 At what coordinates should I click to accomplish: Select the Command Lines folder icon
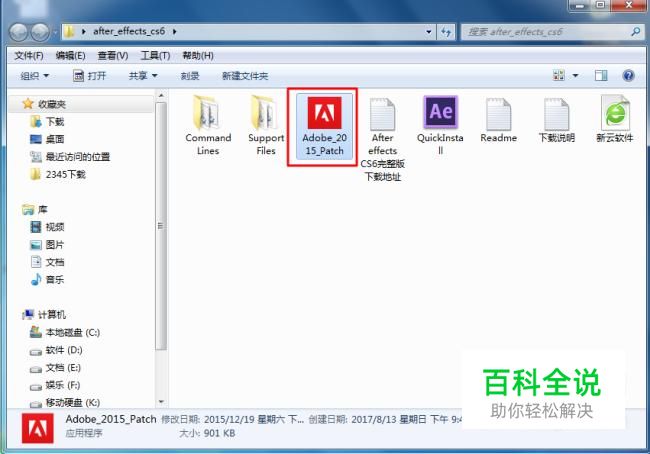pos(206,112)
